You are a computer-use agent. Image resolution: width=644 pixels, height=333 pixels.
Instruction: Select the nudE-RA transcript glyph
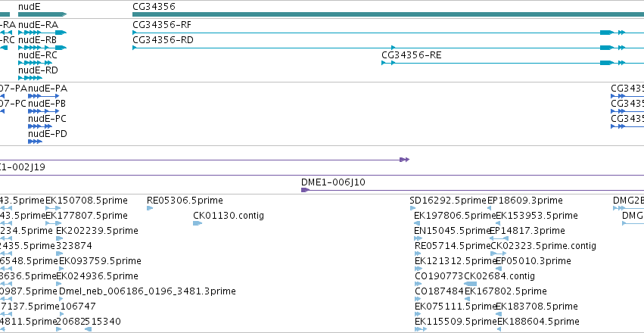point(42,33)
